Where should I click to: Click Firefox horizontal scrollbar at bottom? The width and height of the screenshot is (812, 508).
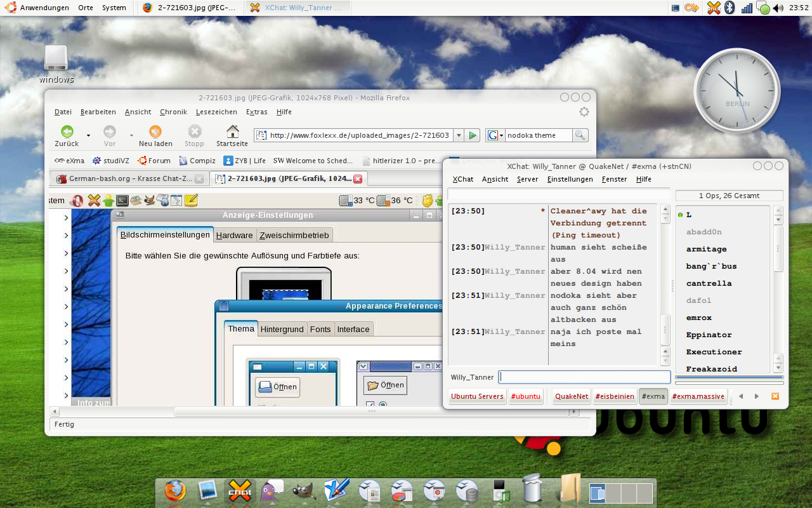(371, 411)
